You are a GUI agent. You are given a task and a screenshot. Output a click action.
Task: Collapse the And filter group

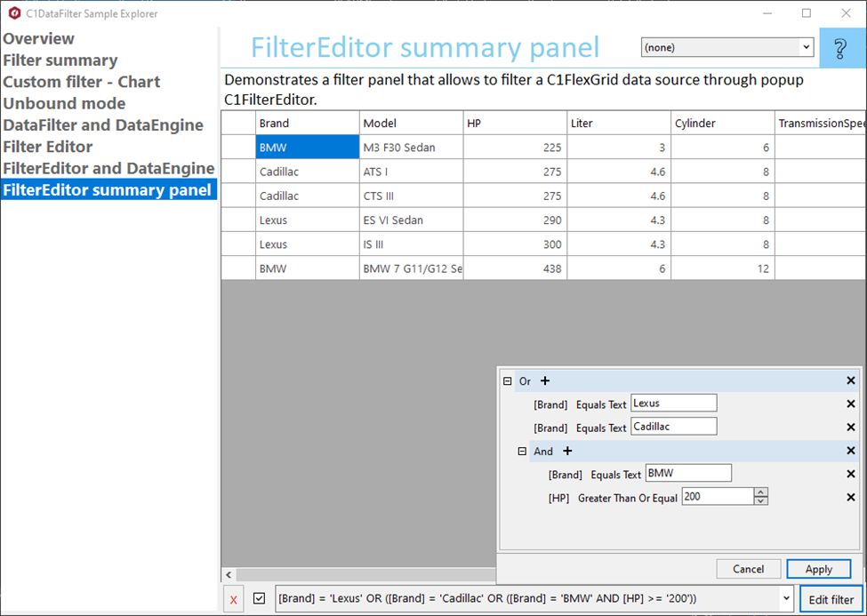click(x=522, y=451)
